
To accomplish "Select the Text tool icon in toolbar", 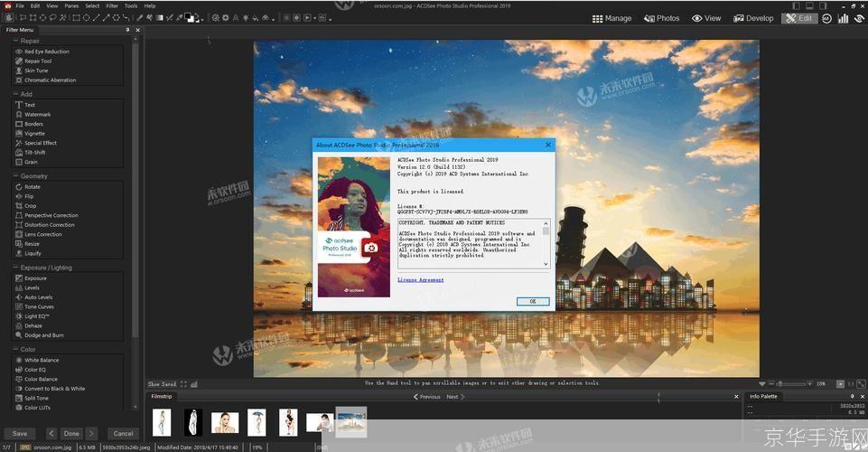I will coord(235,18).
